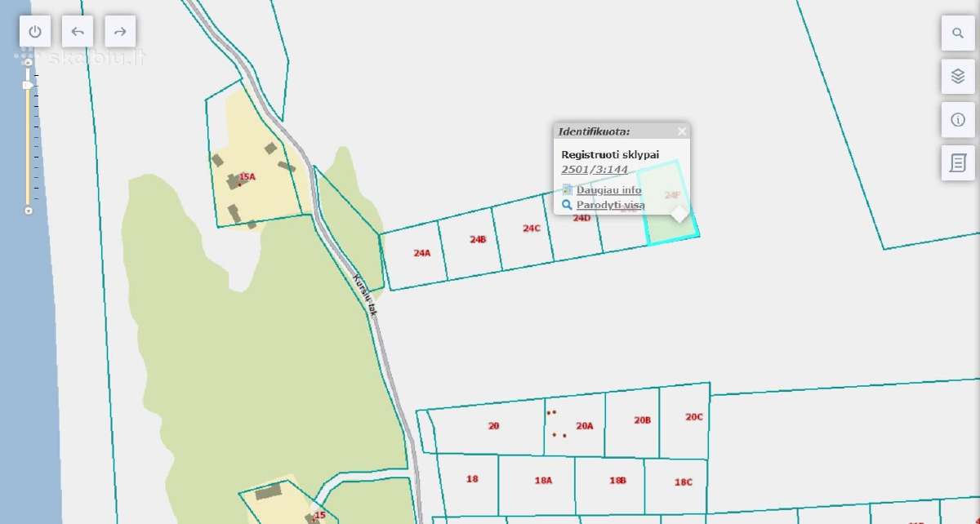Click the Kuršių tak. street label
The width and height of the screenshot is (980, 524).
(x=364, y=296)
